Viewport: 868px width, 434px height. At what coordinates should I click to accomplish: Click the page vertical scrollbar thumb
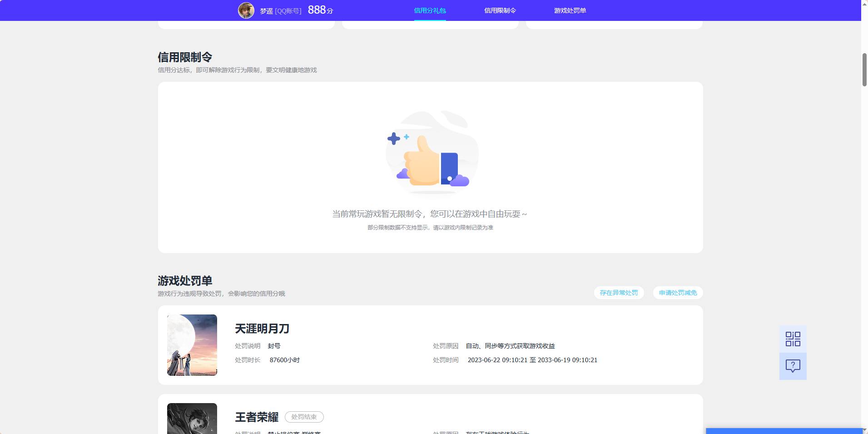(864, 70)
